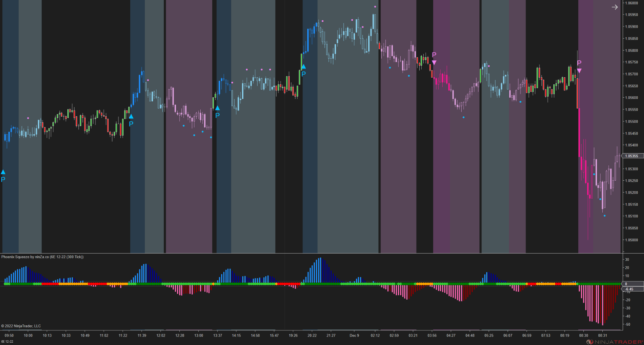Click the 2022 NinjaTrader, LLC copyright text

point(21,326)
